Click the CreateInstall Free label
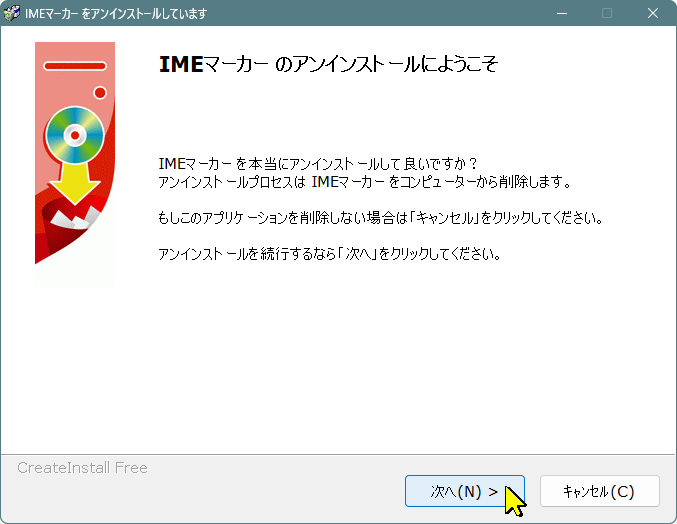The width and height of the screenshot is (677, 524). (82, 467)
